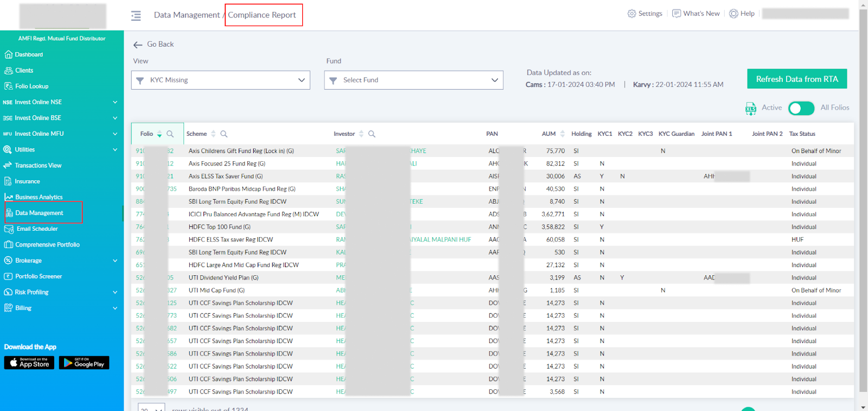
Task: Click Refresh Data from RTA button
Action: click(x=797, y=79)
